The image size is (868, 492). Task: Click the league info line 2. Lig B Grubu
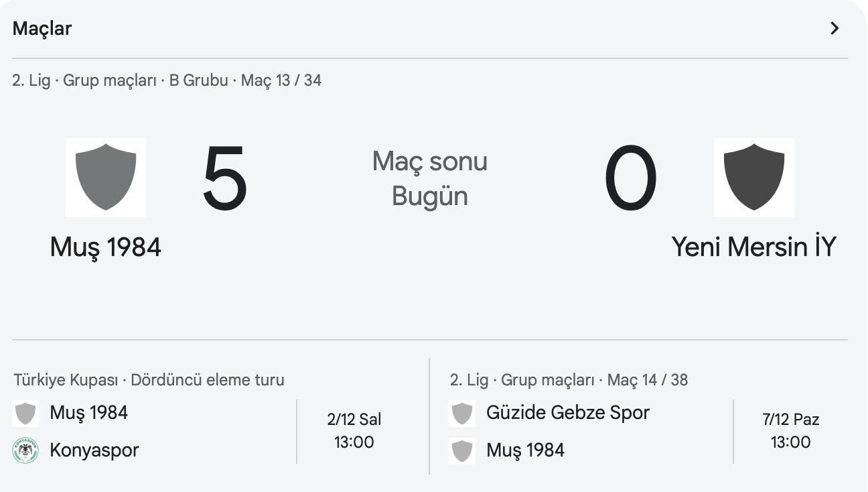[167, 80]
